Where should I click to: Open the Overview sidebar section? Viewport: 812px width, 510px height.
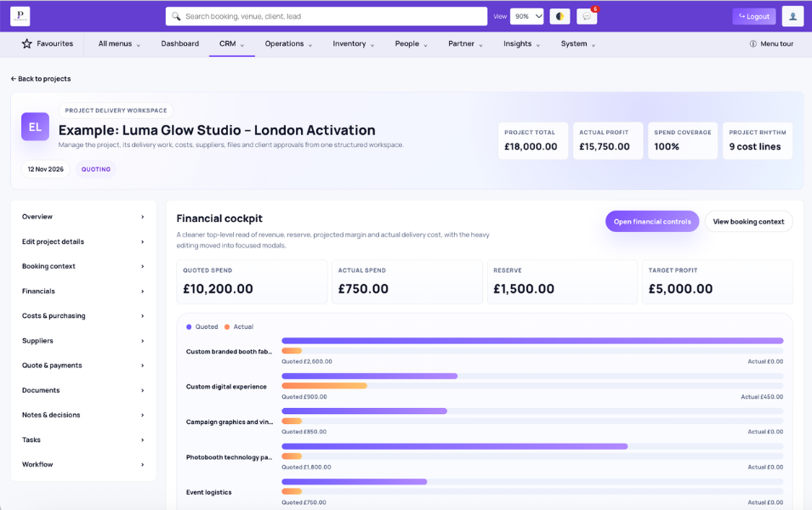pyautogui.click(x=82, y=217)
